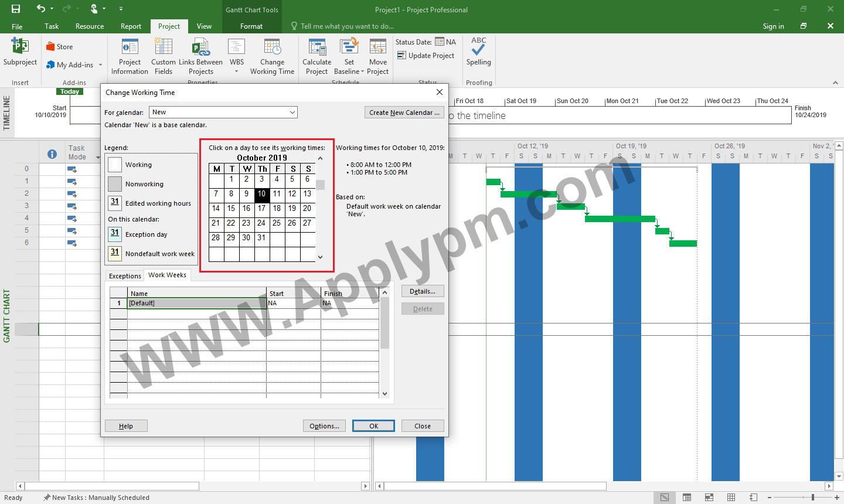Open the Touch/Mouse mode dropdown arrow

(x=104, y=9)
